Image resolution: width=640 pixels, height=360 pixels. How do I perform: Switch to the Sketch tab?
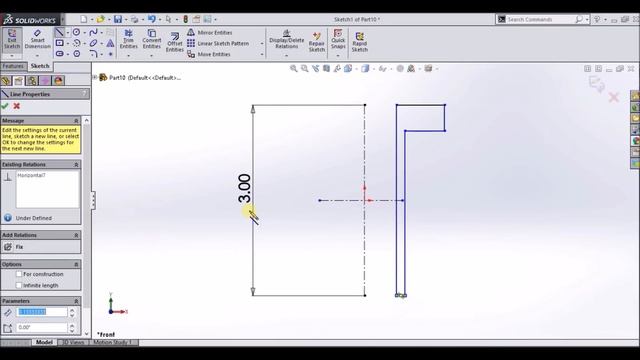click(x=40, y=66)
